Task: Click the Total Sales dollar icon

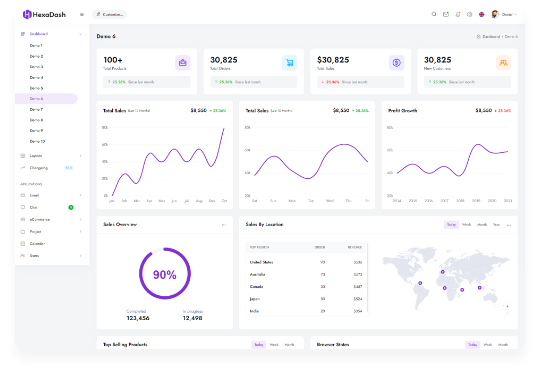Action: [396, 63]
